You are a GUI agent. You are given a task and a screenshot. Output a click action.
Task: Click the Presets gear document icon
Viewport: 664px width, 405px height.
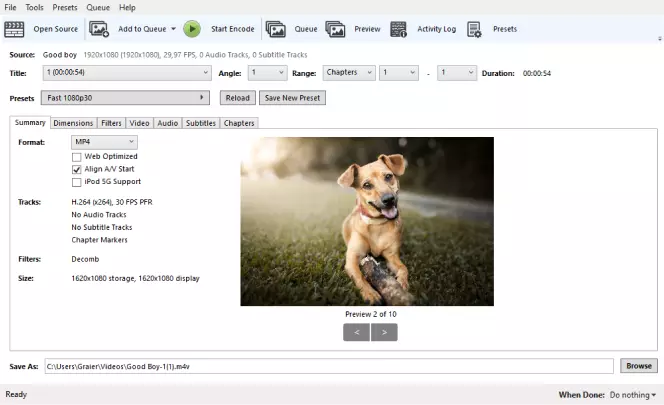474,29
